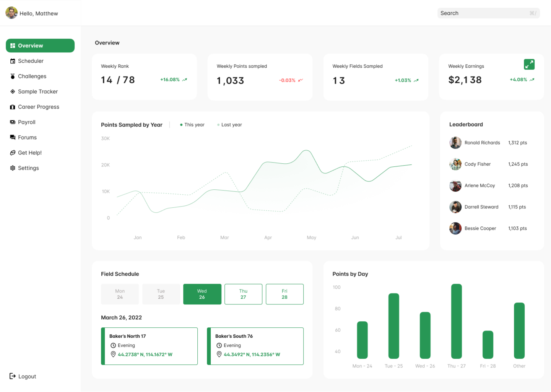Toggle Wed 26 in Field Schedule
551x392 pixels.
[x=202, y=294]
